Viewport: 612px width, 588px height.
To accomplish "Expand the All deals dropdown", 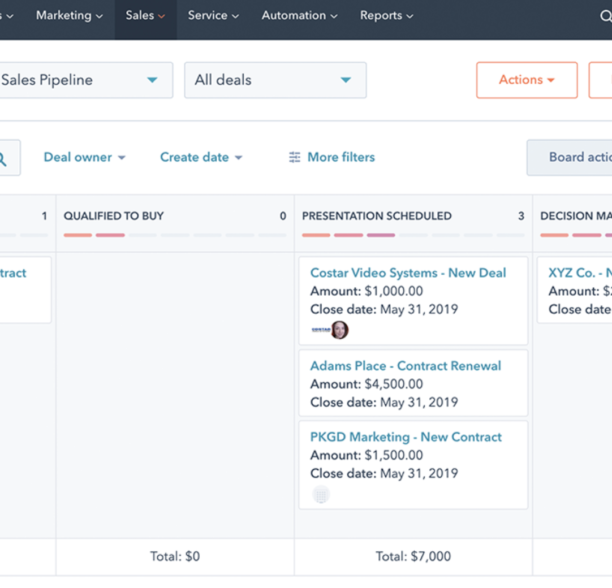I will point(275,80).
